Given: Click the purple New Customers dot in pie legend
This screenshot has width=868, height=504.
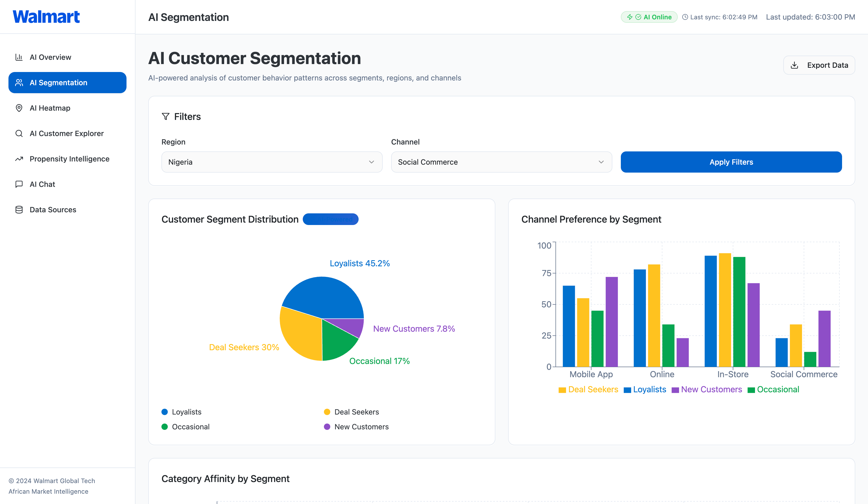Looking at the screenshot, I should [x=327, y=427].
